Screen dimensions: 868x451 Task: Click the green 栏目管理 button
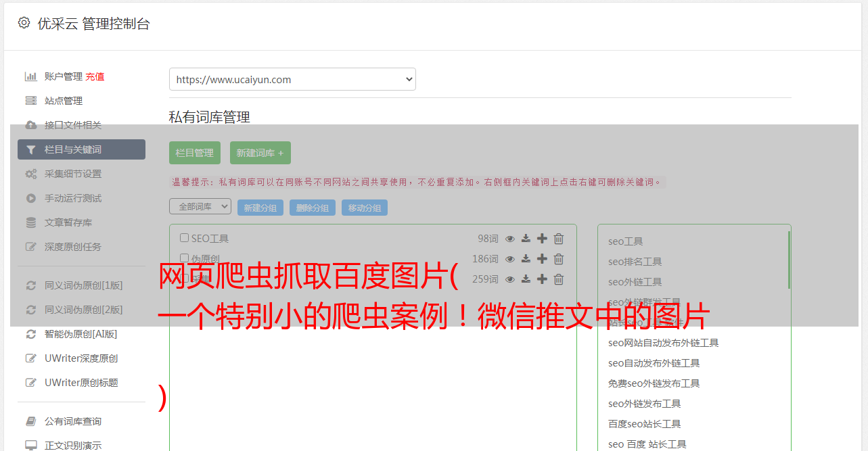pos(195,153)
